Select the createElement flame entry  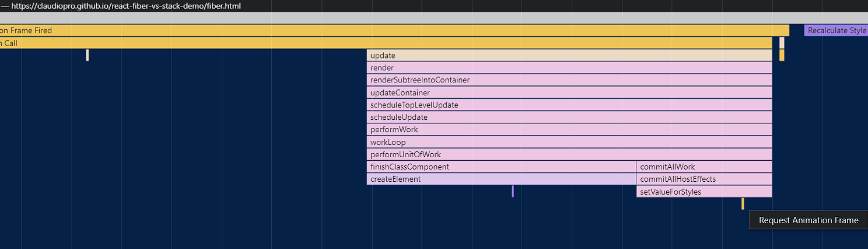[x=501, y=179]
